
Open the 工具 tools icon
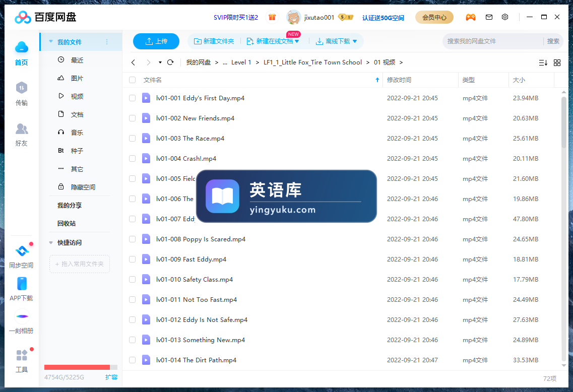point(22,355)
